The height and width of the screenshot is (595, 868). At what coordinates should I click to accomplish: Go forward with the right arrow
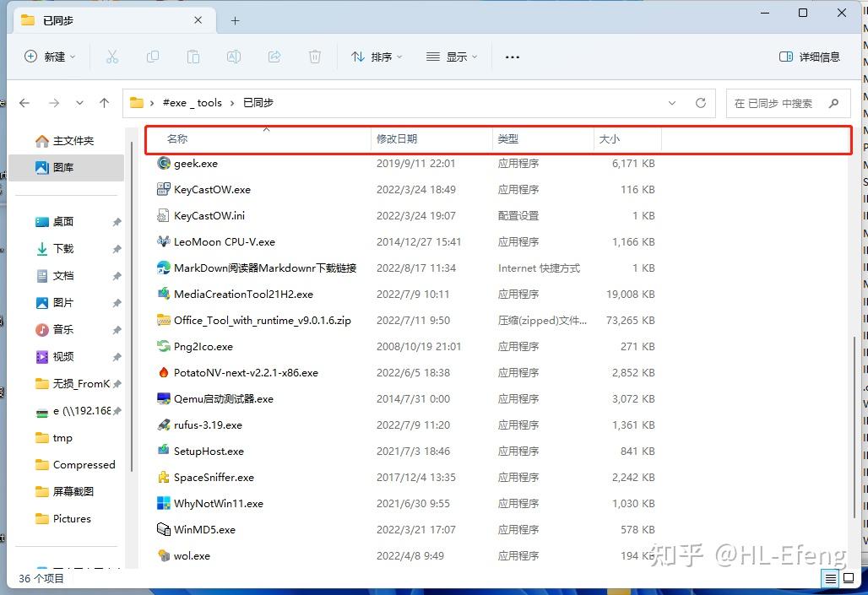(54, 103)
